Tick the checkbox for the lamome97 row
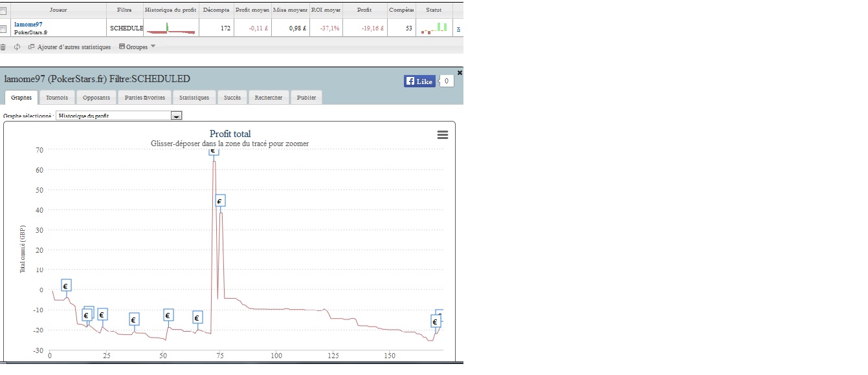The image size is (868, 375). (3, 28)
